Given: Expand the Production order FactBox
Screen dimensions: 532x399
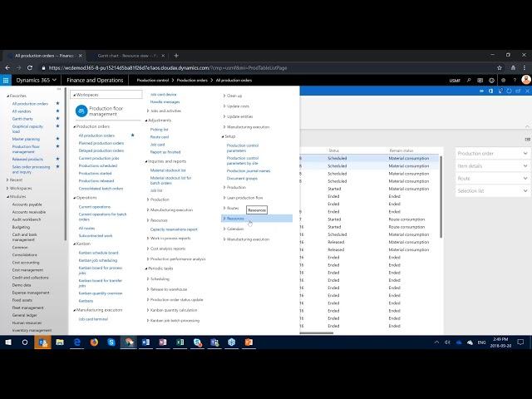Looking at the screenshot, I should click(x=492, y=153).
